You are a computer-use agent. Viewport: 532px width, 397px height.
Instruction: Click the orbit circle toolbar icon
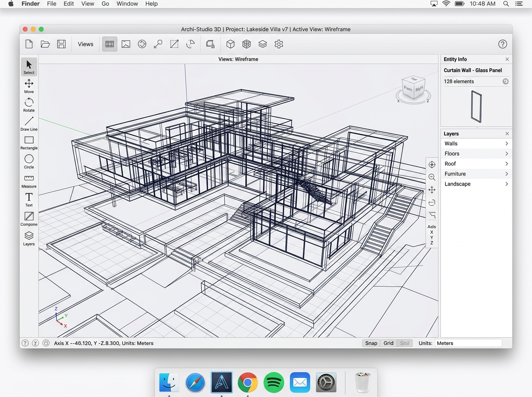tap(142, 44)
